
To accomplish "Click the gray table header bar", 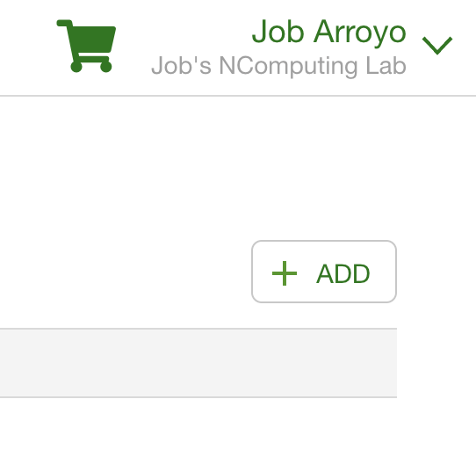I will (x=198, y=363).
